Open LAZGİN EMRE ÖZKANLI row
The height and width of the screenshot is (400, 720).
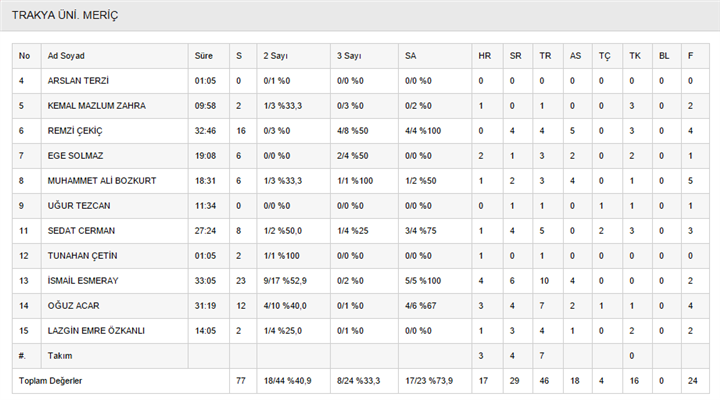[x=360, y=331]
